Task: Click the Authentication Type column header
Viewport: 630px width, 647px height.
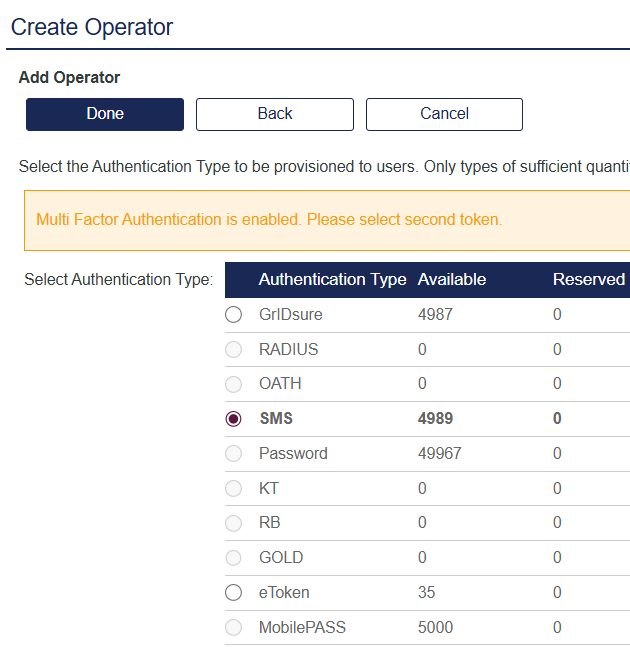Action: [332, 280]
